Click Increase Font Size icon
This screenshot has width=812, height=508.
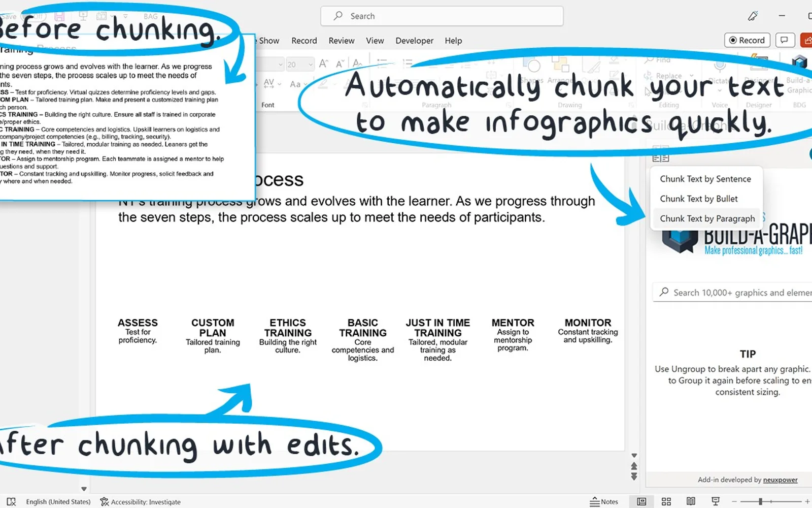[323, 63]
